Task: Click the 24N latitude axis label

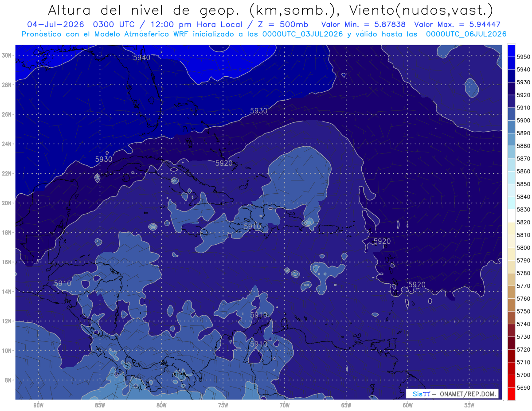Action: pyautogui.click(x=7, y=144)
